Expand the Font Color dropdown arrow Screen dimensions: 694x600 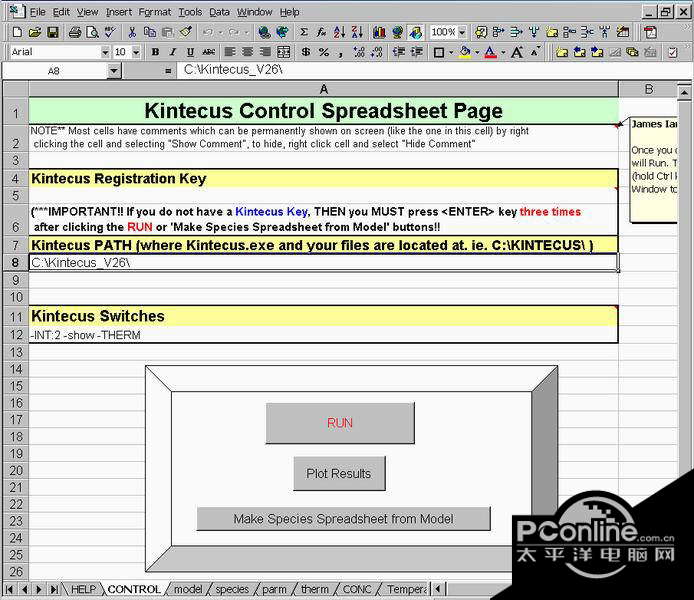(504, 52)
